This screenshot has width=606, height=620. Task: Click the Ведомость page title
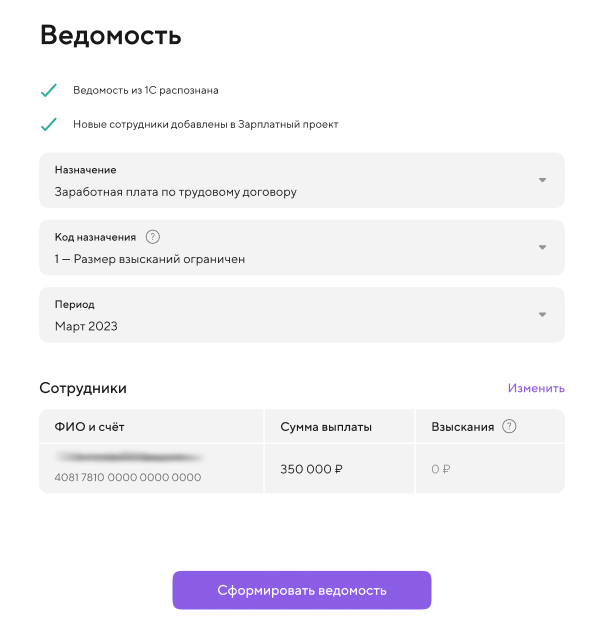pyautogui.click(x=111, y=37)
